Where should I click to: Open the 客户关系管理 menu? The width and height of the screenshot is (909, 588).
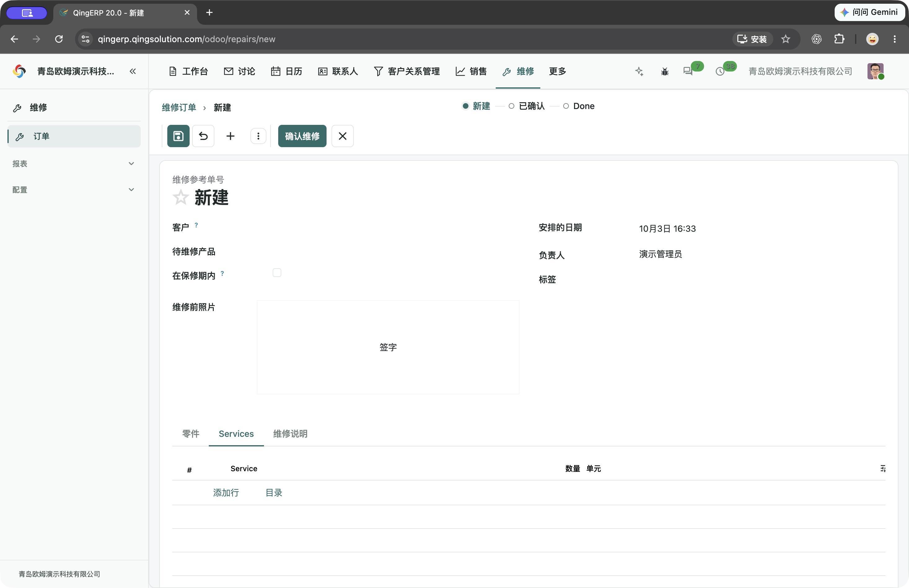406,71
